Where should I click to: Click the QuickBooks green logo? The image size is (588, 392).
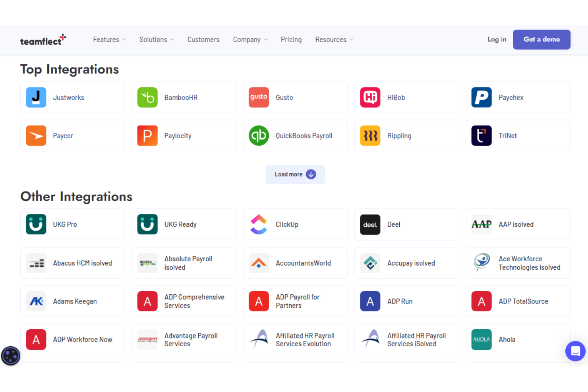259,135
